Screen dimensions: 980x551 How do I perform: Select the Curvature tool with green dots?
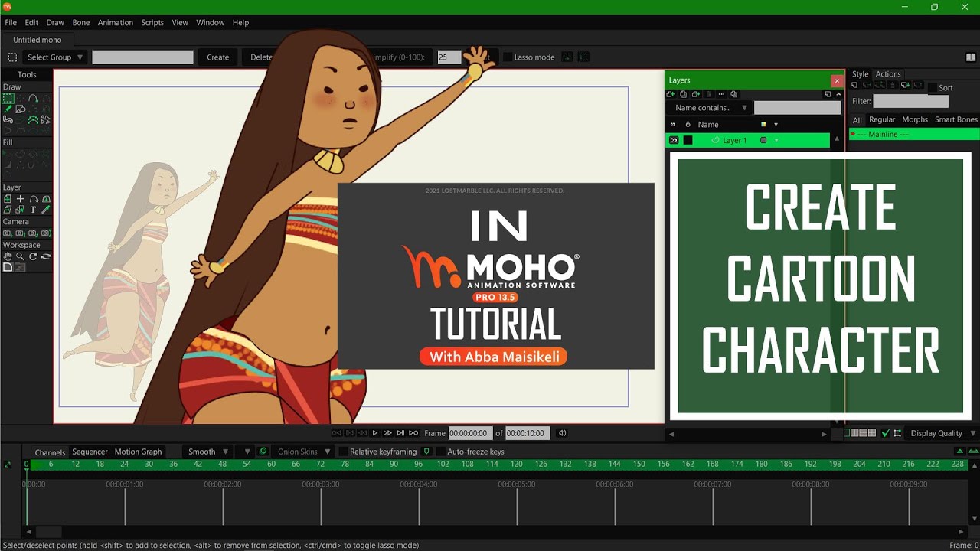33,119
